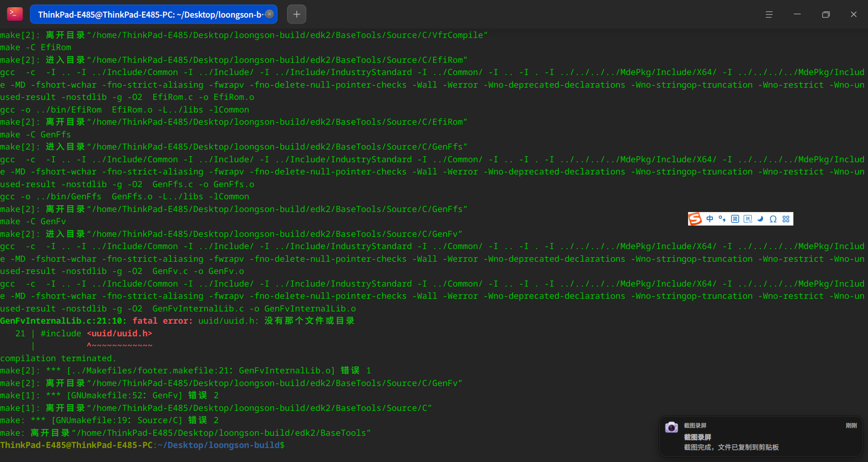Toggle Chinese/English mode via 中 icon

710,219
